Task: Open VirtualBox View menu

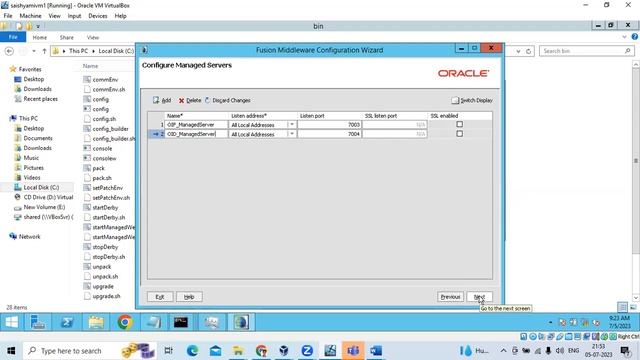Action: pyautogui.click(x=54, y=16)
